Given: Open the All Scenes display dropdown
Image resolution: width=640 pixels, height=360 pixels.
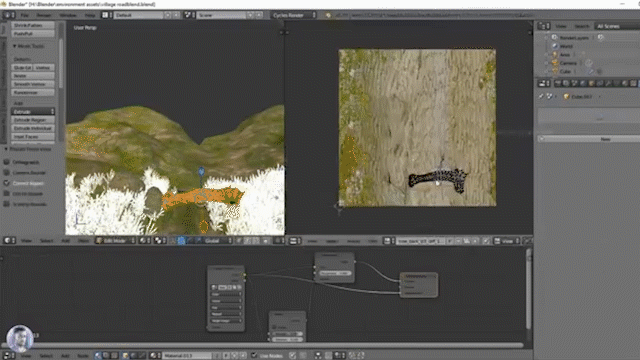Looking at the screenshot, I should point(616,26).
